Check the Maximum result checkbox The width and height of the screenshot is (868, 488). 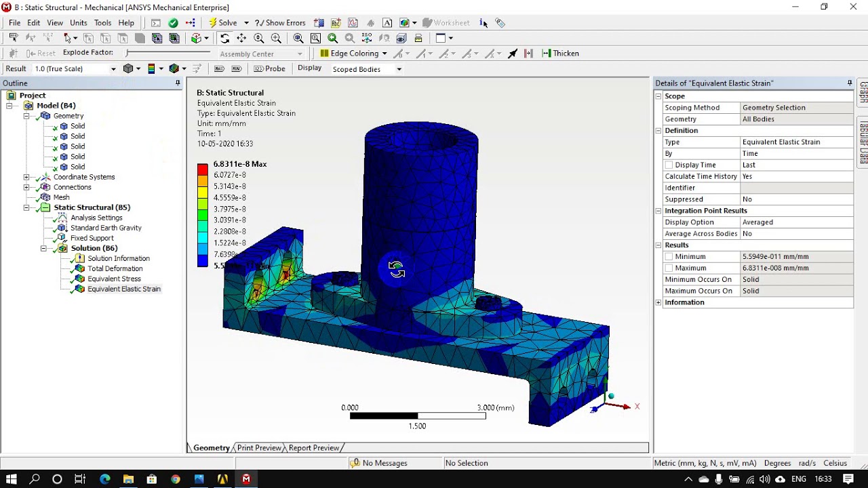(669, 268)
